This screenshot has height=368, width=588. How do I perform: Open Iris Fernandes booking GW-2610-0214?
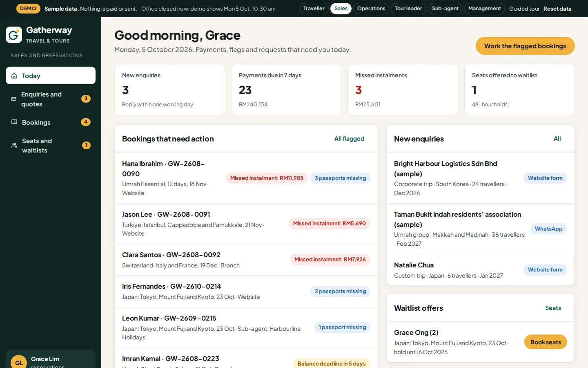coord(246,292)
